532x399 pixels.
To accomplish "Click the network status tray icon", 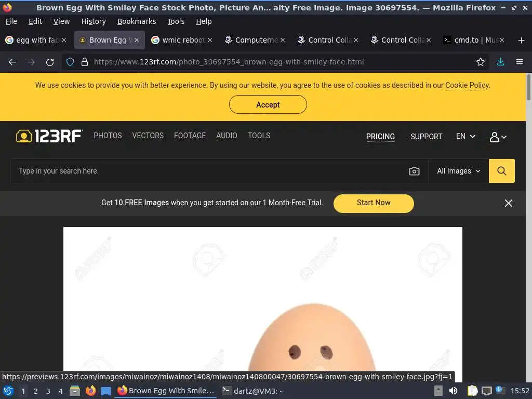I will point(486,391).
